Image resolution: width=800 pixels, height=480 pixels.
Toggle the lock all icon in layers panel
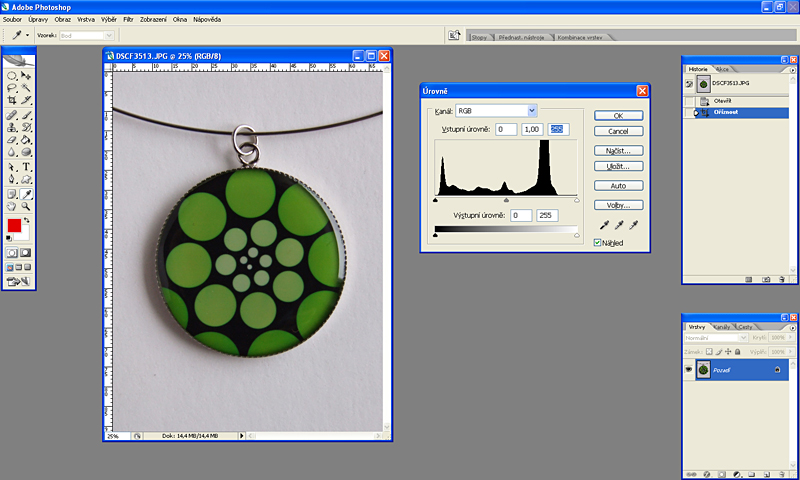click(x=738, y=352)
